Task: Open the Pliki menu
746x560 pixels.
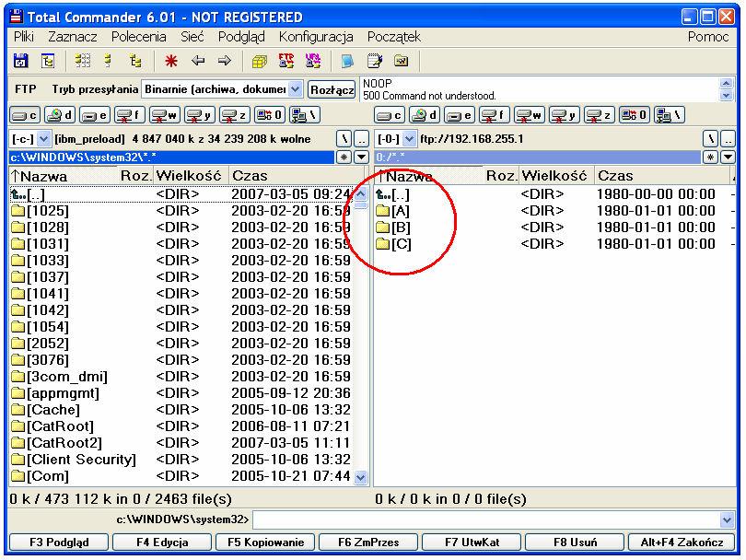Action: pyautogui.click(x=24, y=37)
